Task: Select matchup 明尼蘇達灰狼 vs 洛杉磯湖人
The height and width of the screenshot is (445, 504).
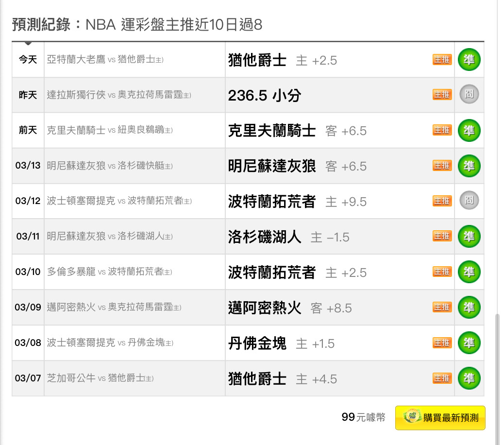Action: [110, 236]
